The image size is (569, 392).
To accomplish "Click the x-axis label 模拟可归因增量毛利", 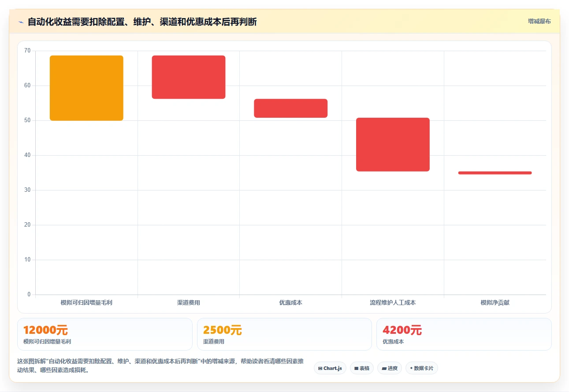I will coord(86,303).
